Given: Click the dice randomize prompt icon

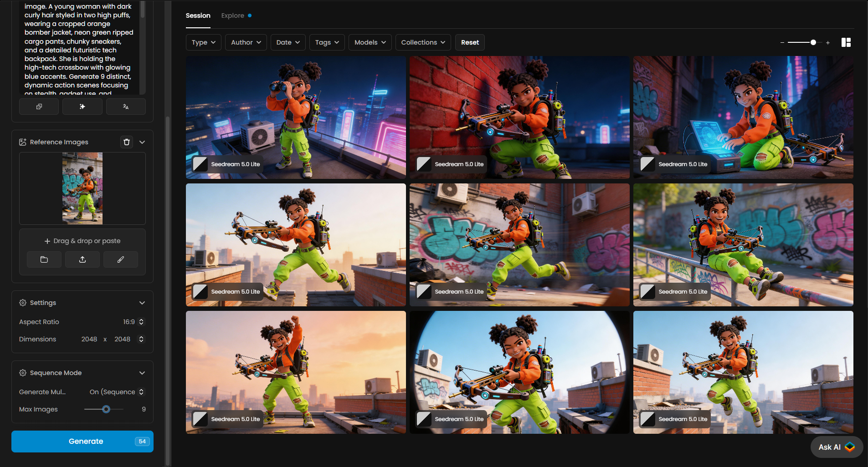Looking at the screenshot, I should click(x=39, y=107).
